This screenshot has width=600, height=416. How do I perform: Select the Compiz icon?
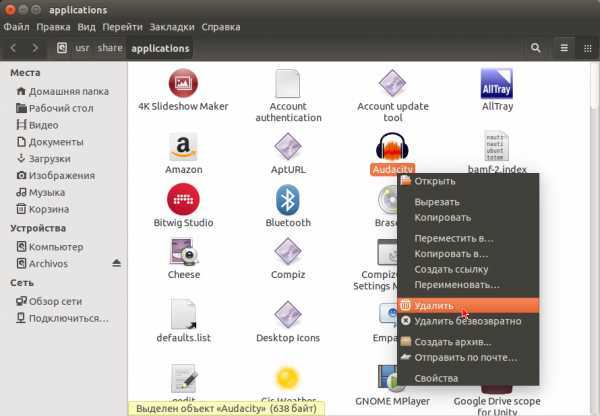coord(288,251)
